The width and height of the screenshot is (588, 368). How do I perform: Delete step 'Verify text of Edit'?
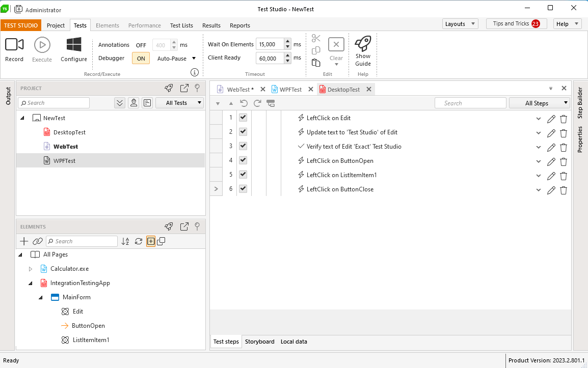click(563, 147)
